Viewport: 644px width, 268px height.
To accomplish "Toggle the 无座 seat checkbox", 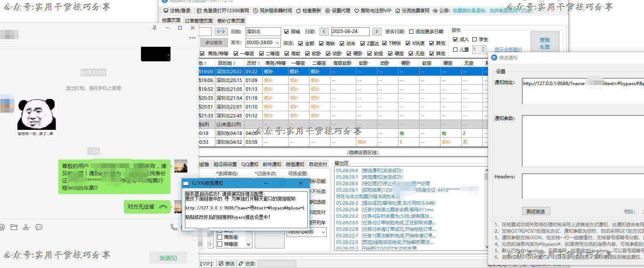I will pyautogui.click(x=411, y=54).
